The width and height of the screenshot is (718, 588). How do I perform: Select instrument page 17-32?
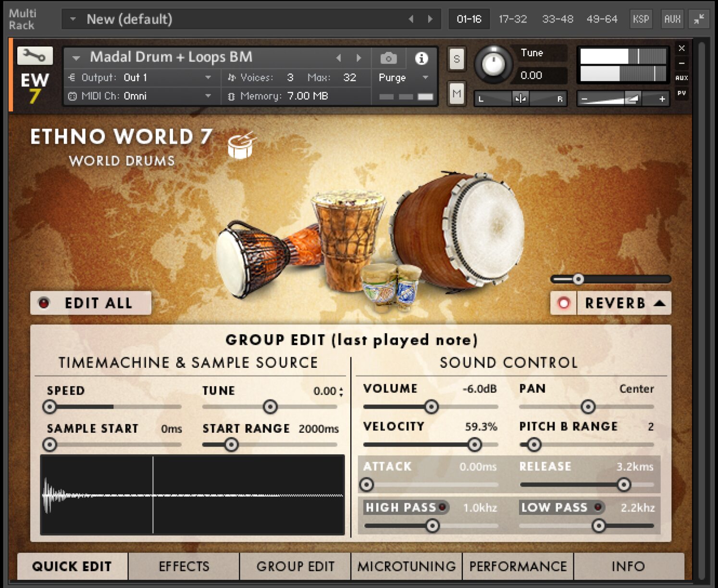(x=513, y=19)
